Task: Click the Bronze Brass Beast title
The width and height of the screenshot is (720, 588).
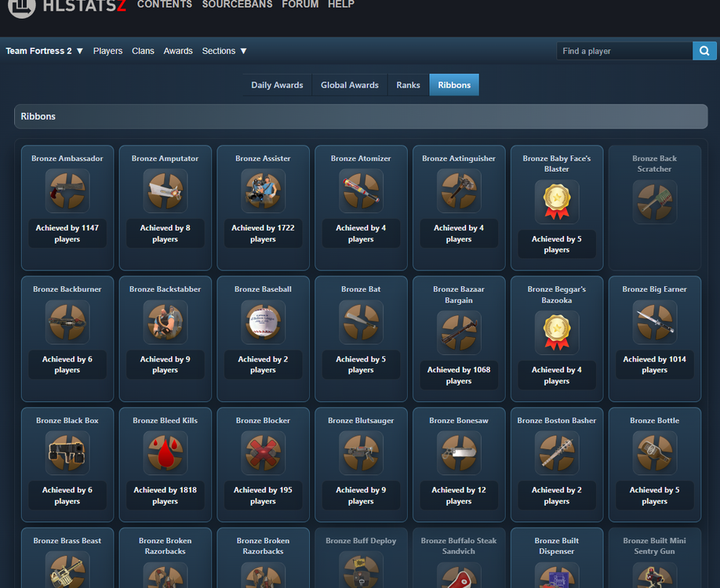Action: (x=67, y=541)
